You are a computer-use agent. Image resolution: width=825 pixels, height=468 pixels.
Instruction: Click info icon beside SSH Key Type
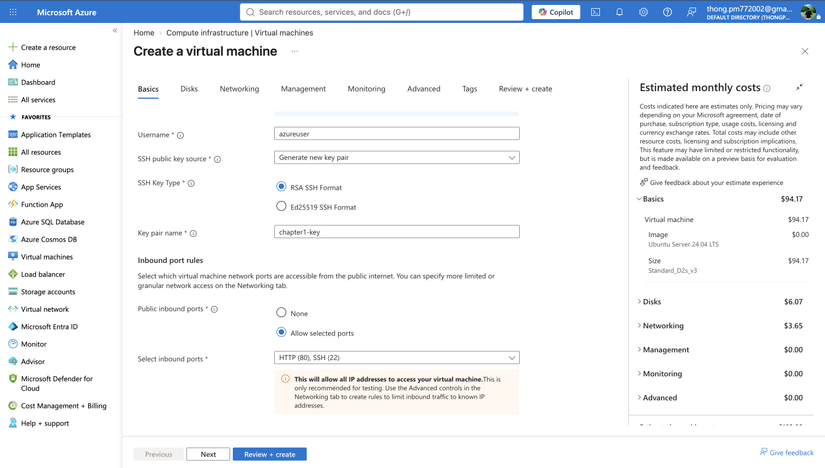pos(192,183)
